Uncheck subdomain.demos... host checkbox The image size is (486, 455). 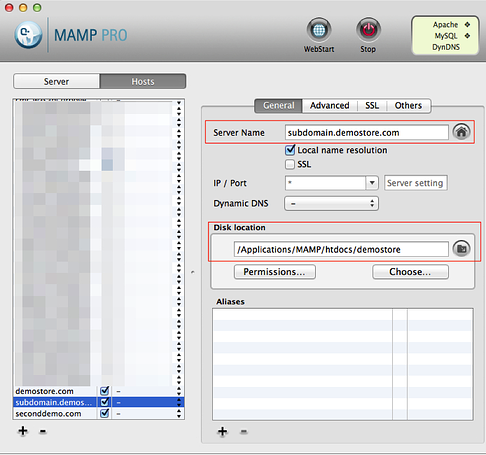coord(105,402)
